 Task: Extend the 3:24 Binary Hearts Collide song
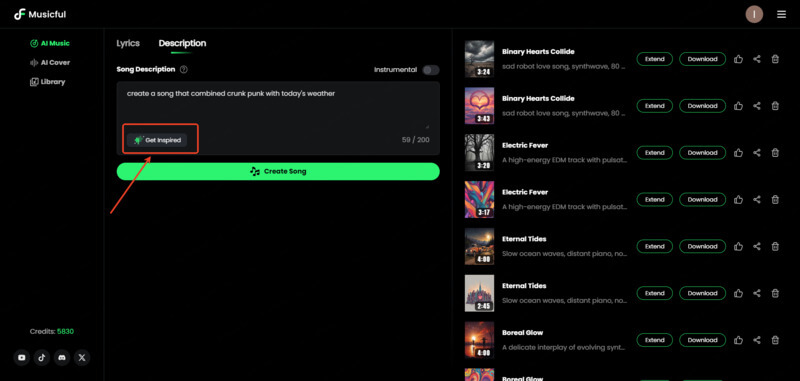(655, 59)
